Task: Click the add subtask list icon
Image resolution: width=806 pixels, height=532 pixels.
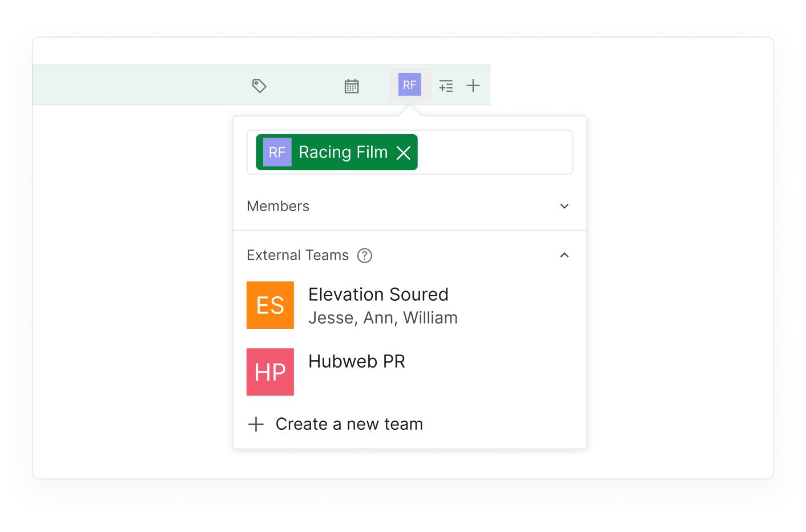Action: (446, 86)
